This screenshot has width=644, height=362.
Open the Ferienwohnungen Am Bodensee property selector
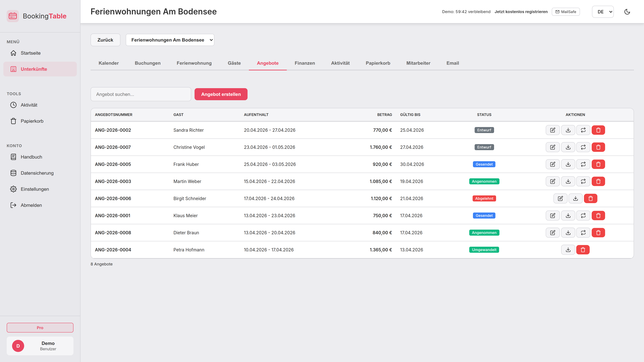(x=170, y=40)
